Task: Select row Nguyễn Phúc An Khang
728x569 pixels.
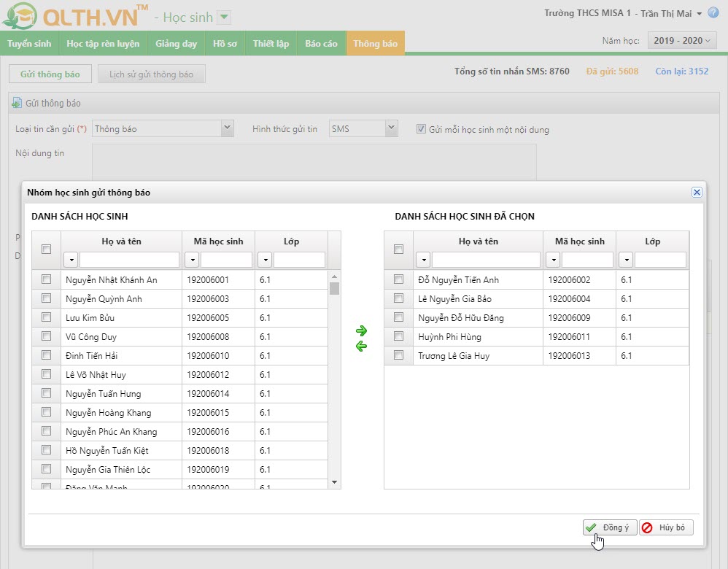Action: pos(179,432)
